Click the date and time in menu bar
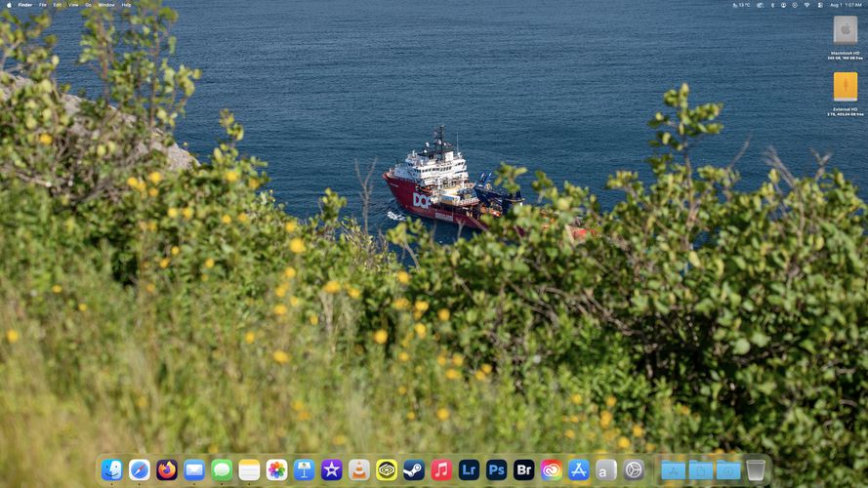Viewport: 868px width, 488px height. tap(846, 5)
